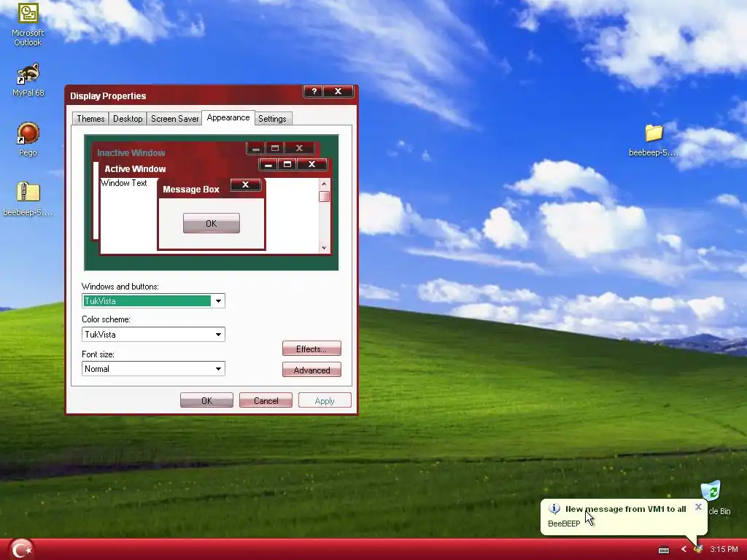The width and height of the screenshot is (747, 560).
Task: Select the beebeep folder icon on right
Action: [654, 139]
